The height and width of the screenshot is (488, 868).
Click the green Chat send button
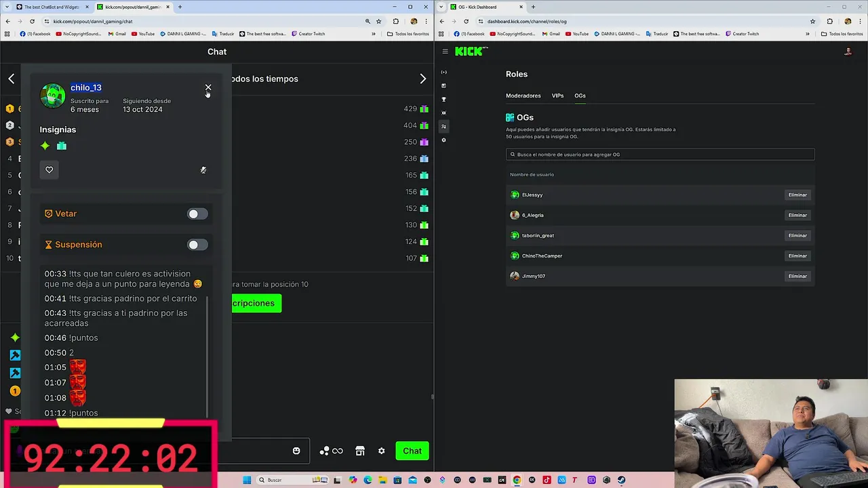click(x=412, y=451)
